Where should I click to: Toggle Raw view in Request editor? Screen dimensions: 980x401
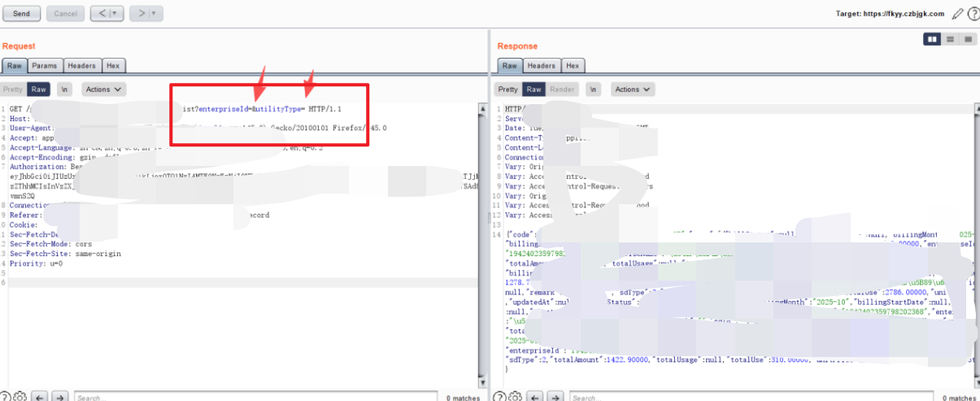(x=38, y=89)
